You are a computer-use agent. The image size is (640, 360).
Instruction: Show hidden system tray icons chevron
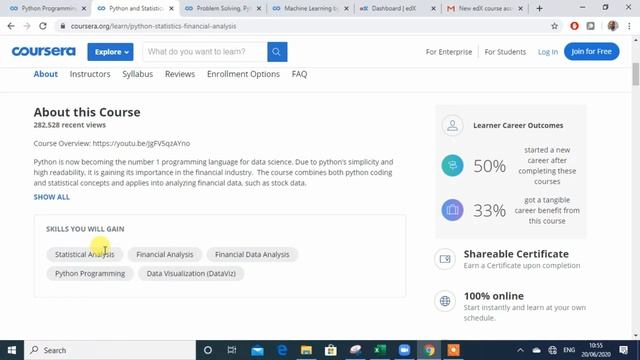tap(520, 350)
